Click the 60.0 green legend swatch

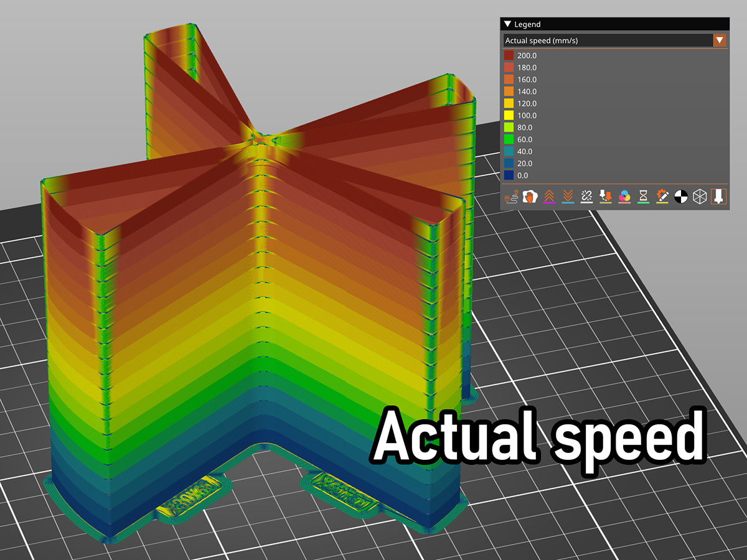[x=509, y=139]
